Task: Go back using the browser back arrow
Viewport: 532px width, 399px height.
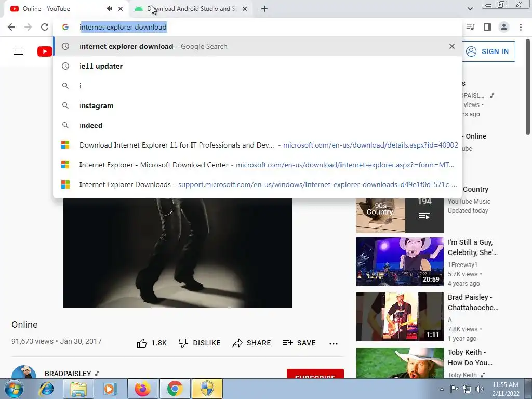Action: click(x=11, y=27)
